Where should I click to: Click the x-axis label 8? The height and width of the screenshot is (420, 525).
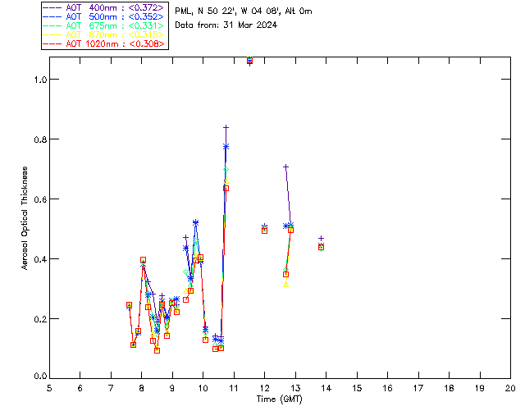[142, 388]
